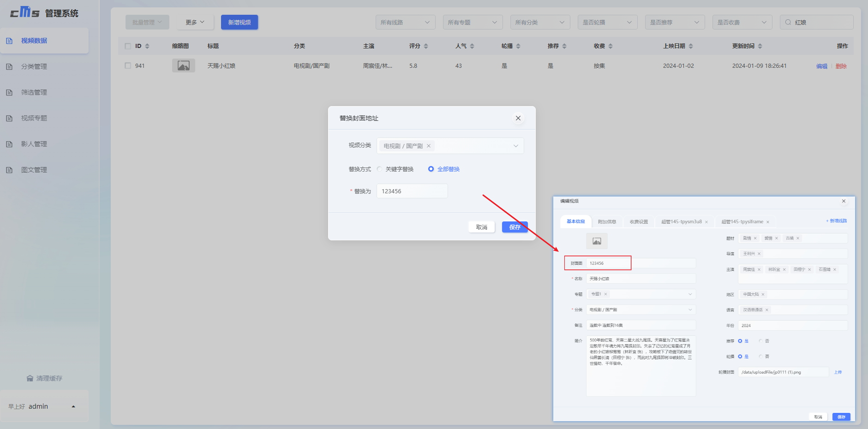Click the 保存 button in dialog

(x=515, y=227)
